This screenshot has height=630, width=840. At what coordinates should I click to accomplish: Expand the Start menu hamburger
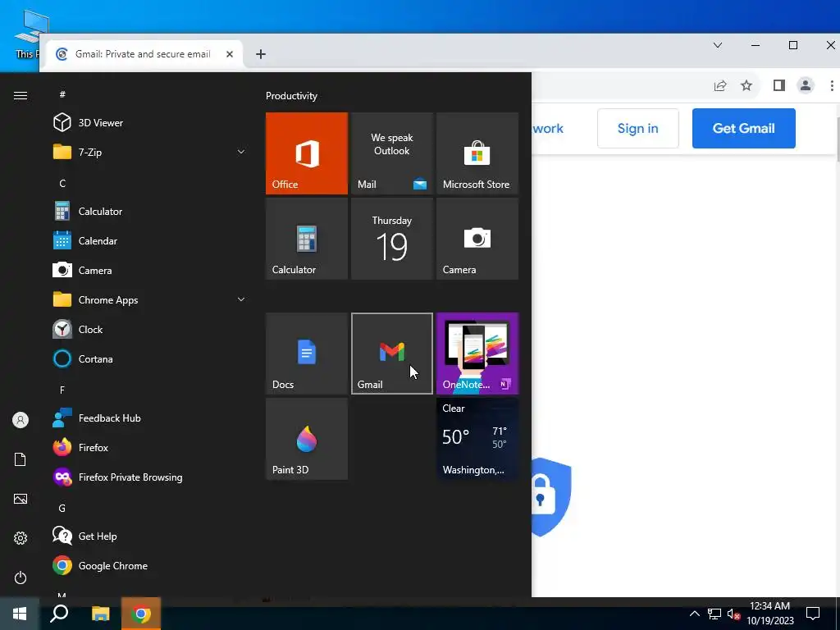21,95
